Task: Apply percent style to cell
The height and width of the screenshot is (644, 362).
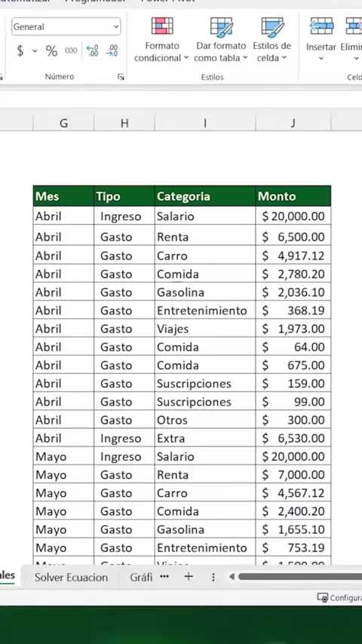Action: 51,51
